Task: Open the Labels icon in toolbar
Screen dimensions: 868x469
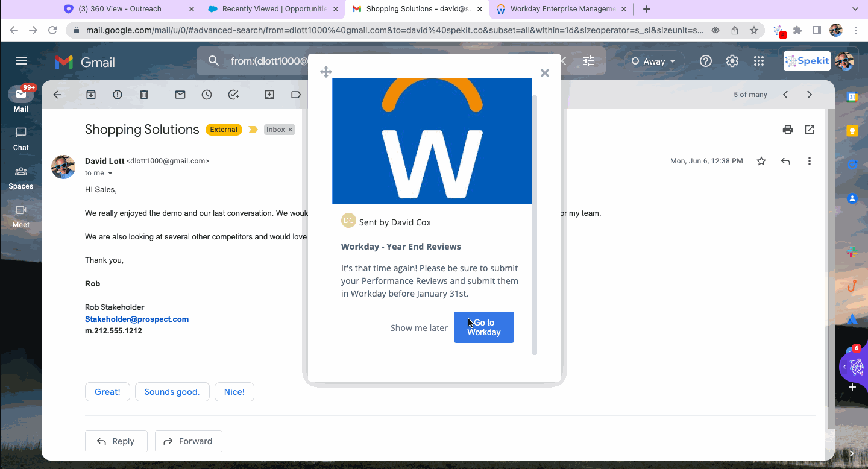Action: point(296,95)
